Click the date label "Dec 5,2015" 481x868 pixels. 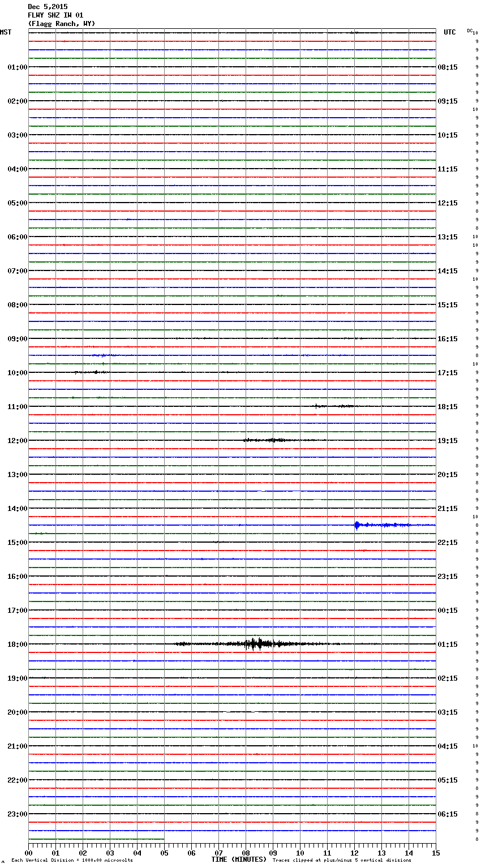(48, 7)
